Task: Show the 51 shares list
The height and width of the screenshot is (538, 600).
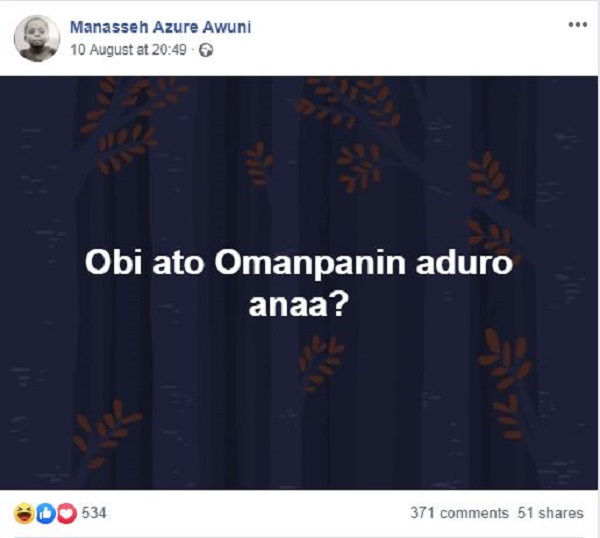Action: click(x=550, y=513)
